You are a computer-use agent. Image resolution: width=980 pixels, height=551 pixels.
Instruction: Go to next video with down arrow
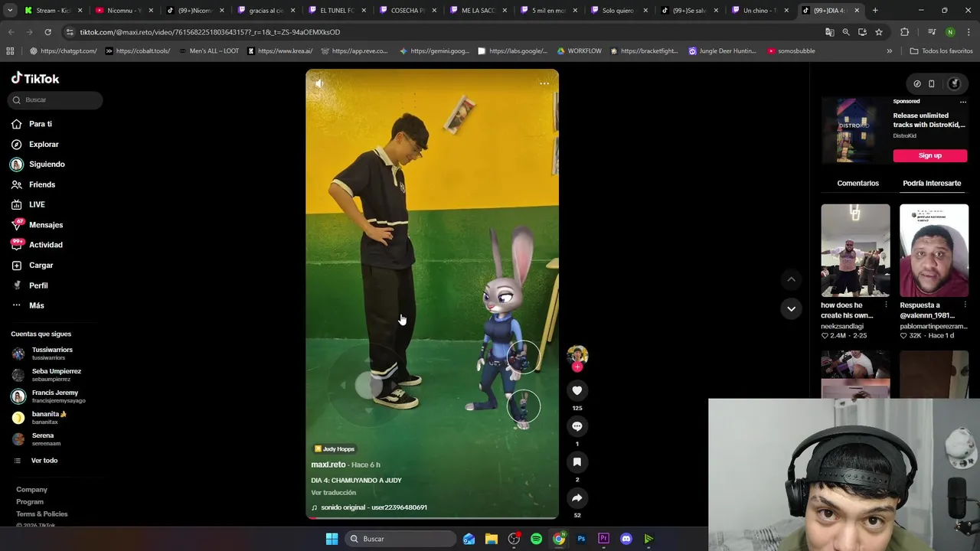791,309
